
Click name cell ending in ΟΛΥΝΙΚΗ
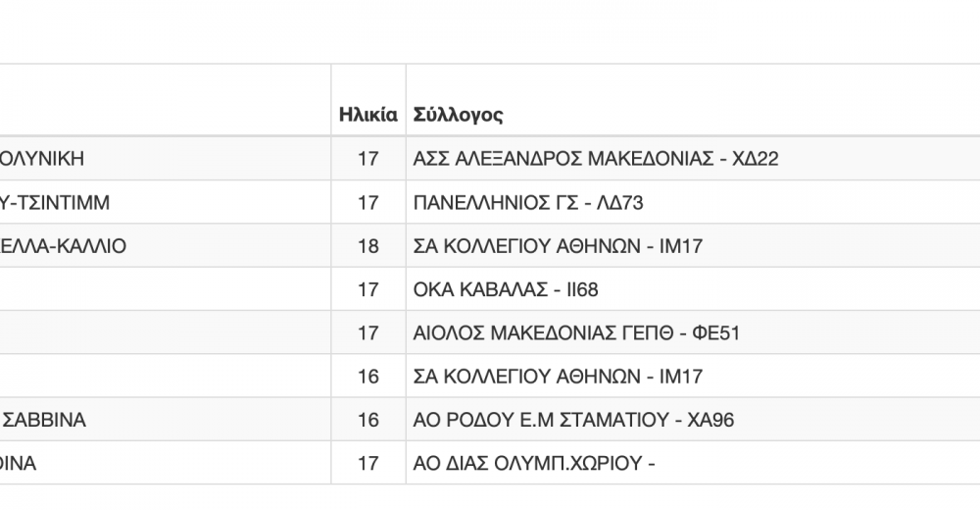coord(165,158)
